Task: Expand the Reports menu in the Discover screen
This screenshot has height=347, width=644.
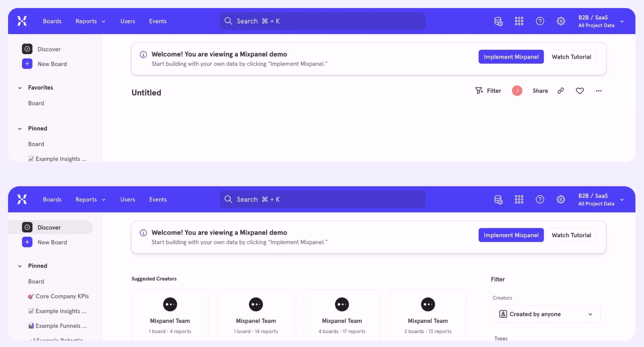Action: [90, 200]
